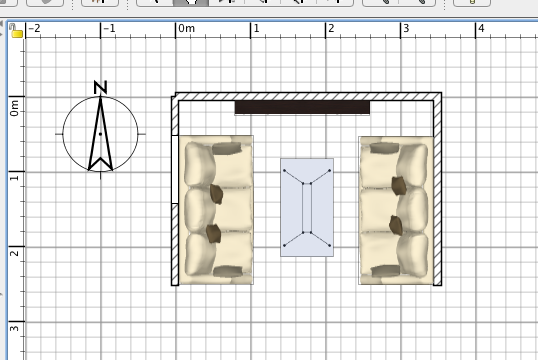
Task: Click the white opening in the left wall
Action: pyautogui.click(x=175, y=170)
